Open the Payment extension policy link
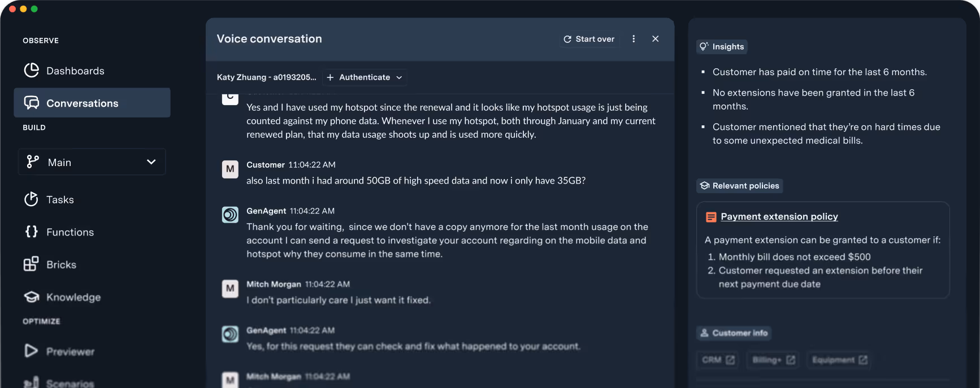 779,216
